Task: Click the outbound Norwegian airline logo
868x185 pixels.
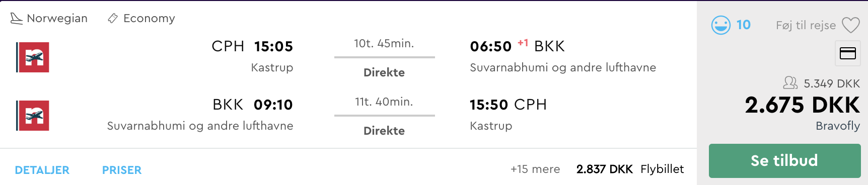Action: [x=33, y=57]
